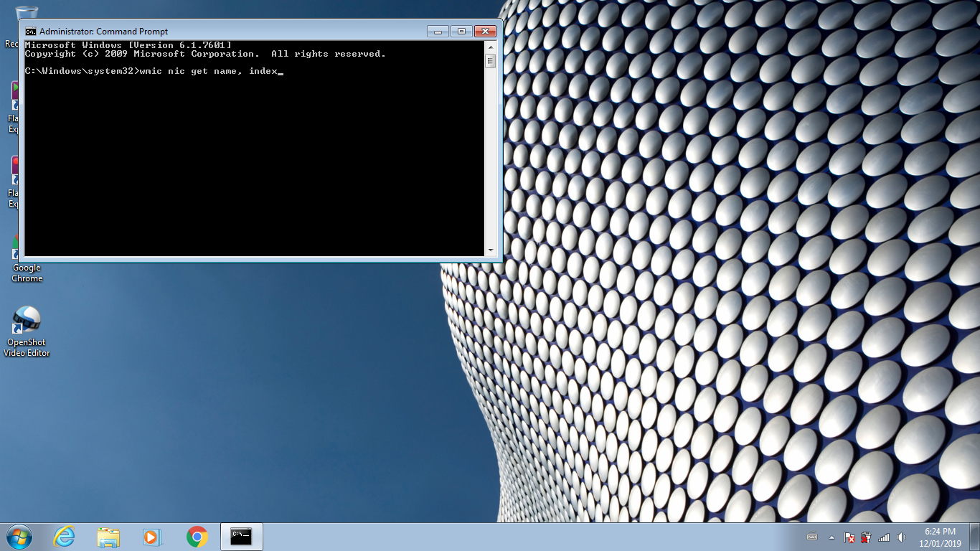Click the Show desktop button

975,537
